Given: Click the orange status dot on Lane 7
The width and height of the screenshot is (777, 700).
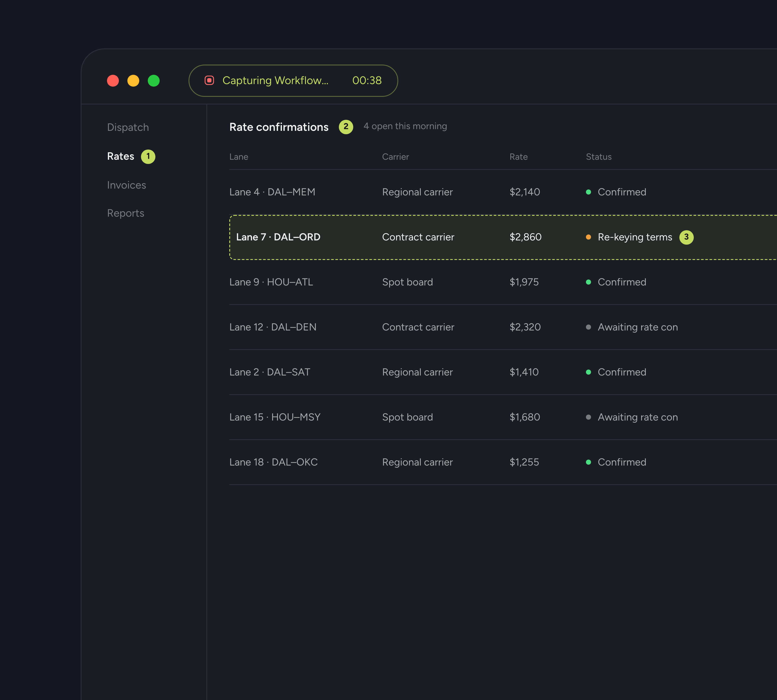Looking at the screenshot, I should pos(588,237).
